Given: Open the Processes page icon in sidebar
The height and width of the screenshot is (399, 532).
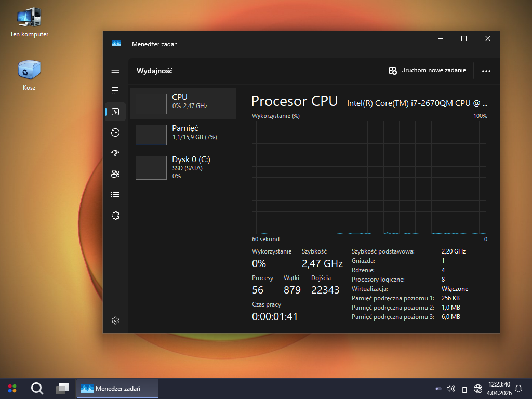Looking at the screenshot, I should point(115,91).
